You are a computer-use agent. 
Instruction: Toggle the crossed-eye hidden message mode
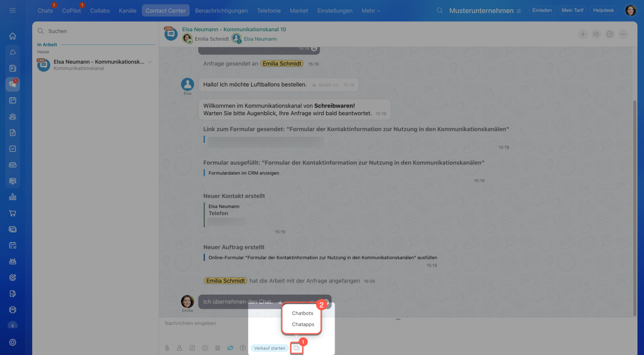[230, 348]
